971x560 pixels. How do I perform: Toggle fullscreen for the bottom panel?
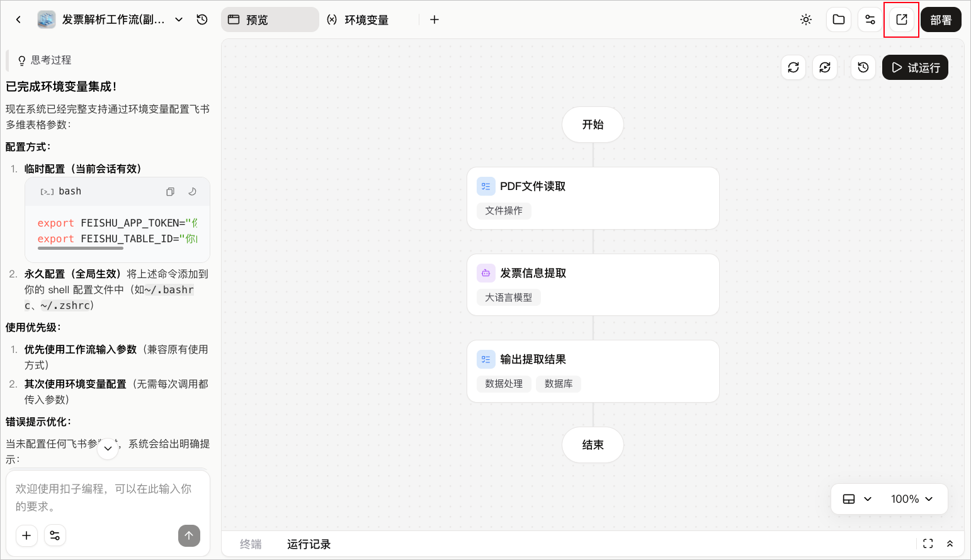pos(928,544)
